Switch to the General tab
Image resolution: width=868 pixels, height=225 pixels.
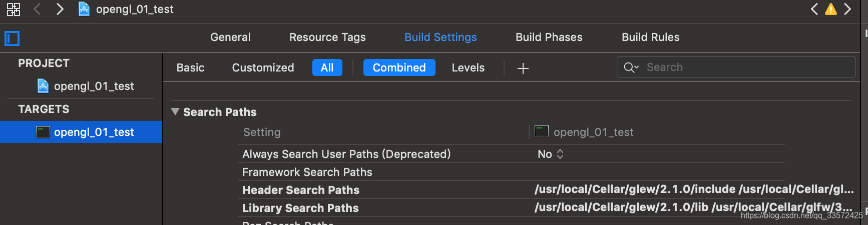[230, 37]
